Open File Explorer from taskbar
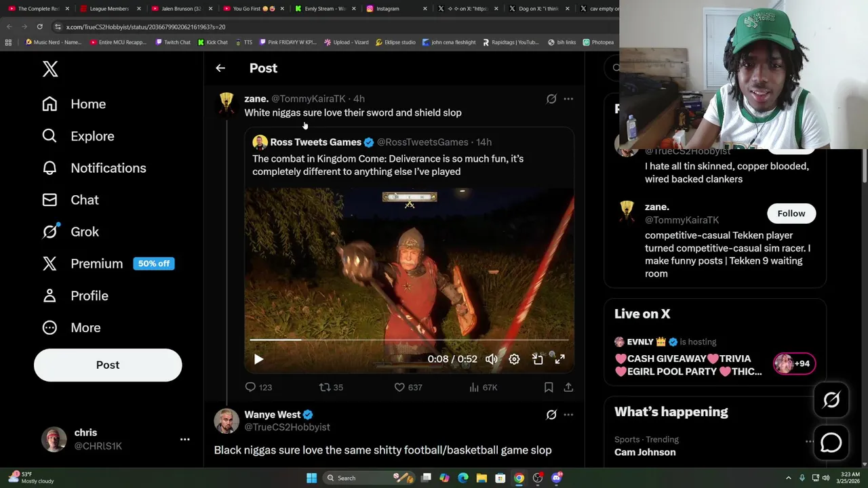The height and width of the screenshot is (488, 868). pyautogui.click(x=481, y=478)
